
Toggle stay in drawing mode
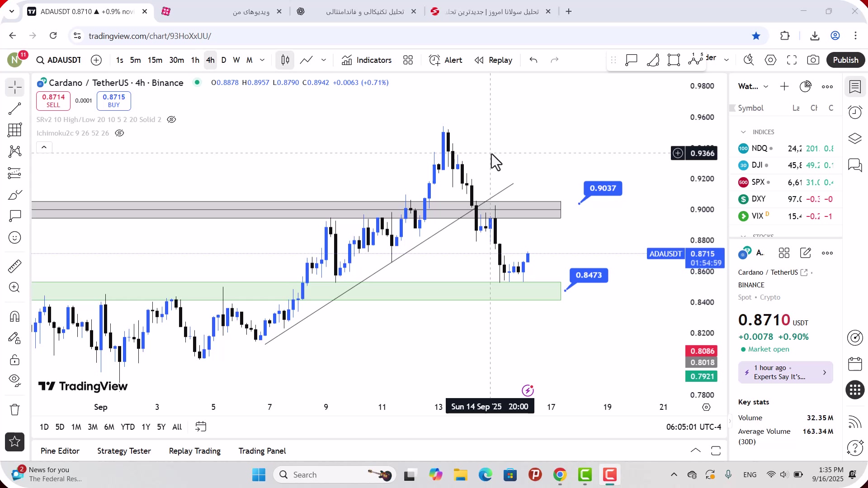(x=15, y=338)
